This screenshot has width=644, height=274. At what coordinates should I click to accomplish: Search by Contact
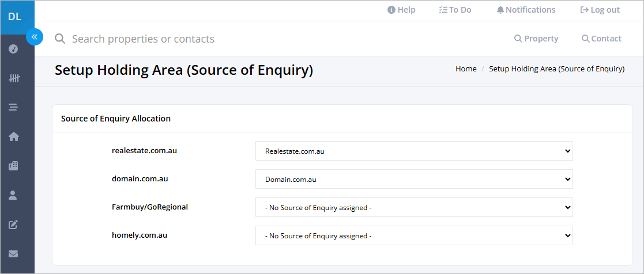coord(601,39)
